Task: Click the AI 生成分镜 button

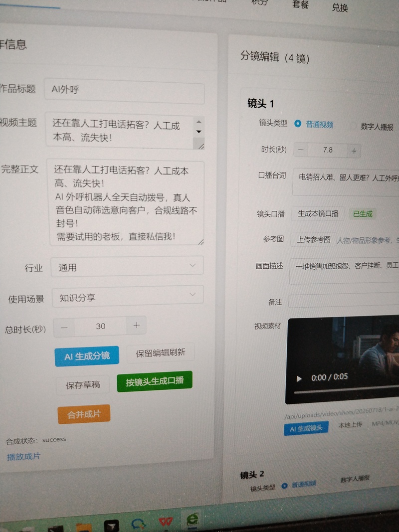Action: (87, 356)
